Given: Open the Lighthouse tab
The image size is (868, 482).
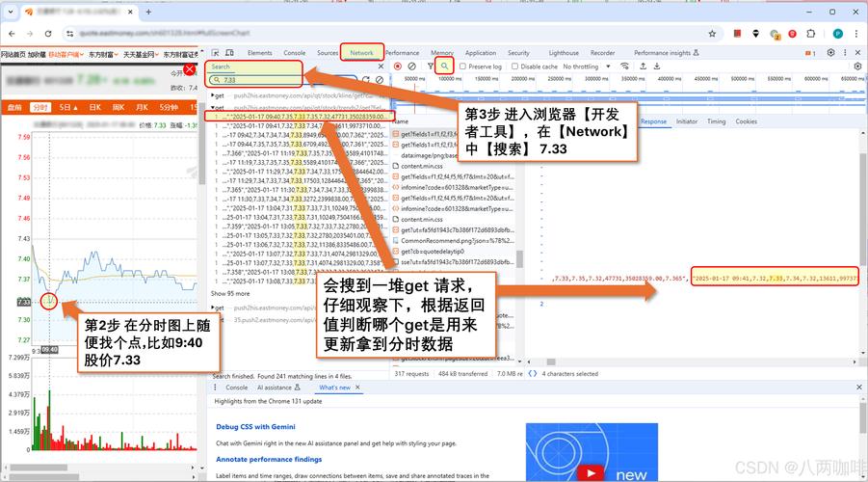Looking at the screenshot, I should click(x=564, y=53).
